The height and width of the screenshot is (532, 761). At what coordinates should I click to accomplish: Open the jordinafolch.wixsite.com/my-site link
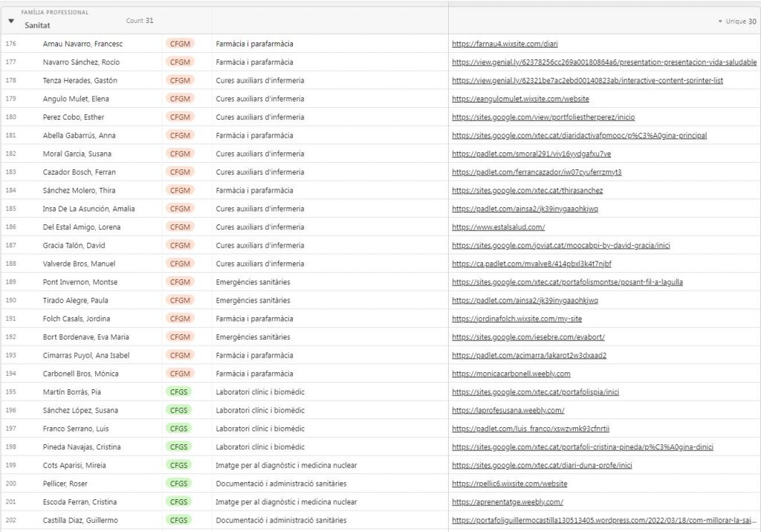tap(516, 319)
